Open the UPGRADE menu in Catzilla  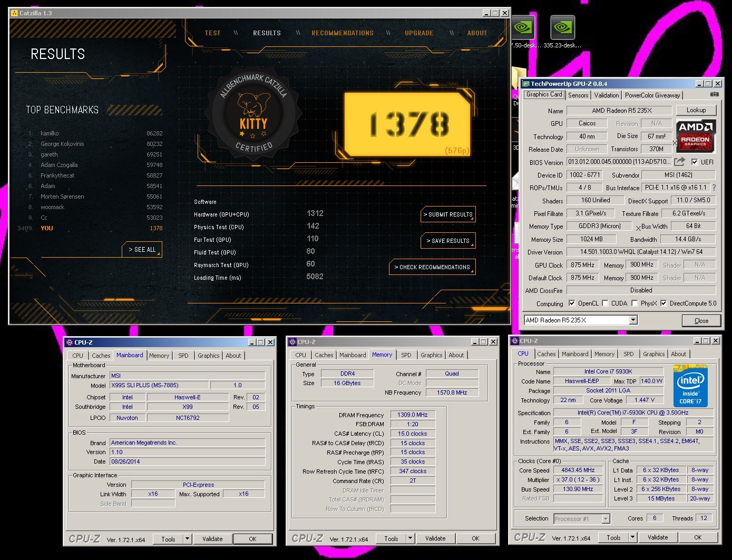click(419, 33)
